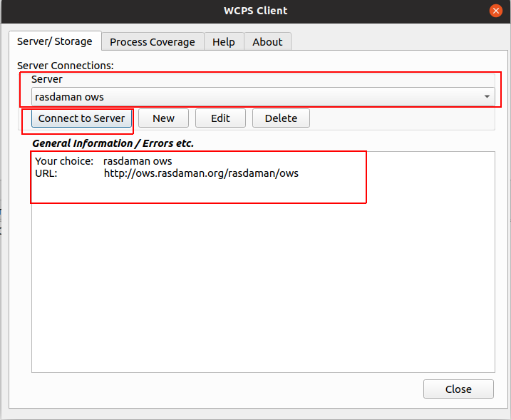Viewport: 511px width, 420px height.
Task: Expand the Server dropdown showing rasdaman ows
Action: click(x=263, y=97)
